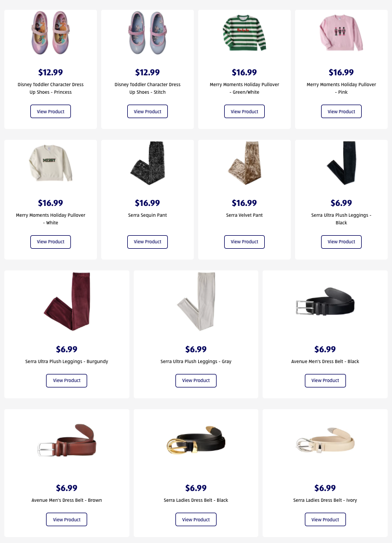Open the black sequin pant image
The height and width of the screenshot is (543, 392).
(147, 163)
